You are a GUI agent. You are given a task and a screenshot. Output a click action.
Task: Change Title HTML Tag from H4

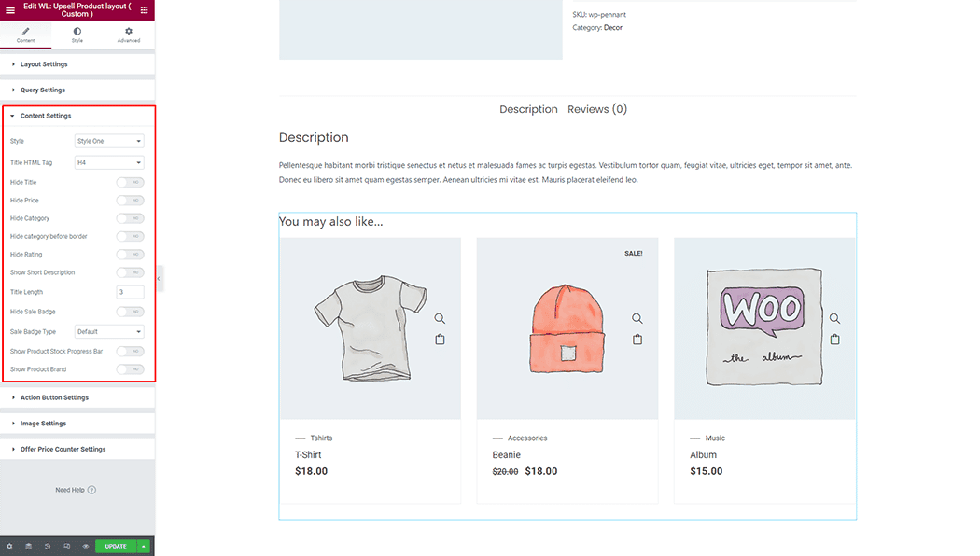pos(108,161)
